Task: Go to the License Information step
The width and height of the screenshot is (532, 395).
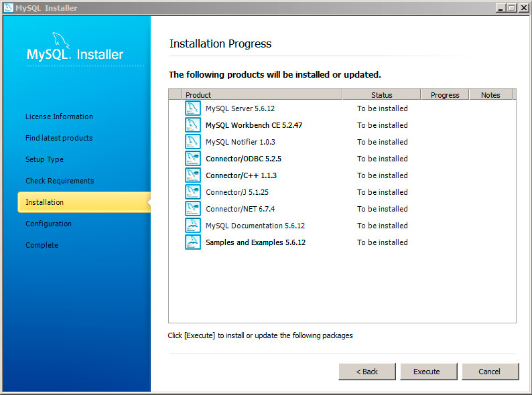Action: click(59, 116)
